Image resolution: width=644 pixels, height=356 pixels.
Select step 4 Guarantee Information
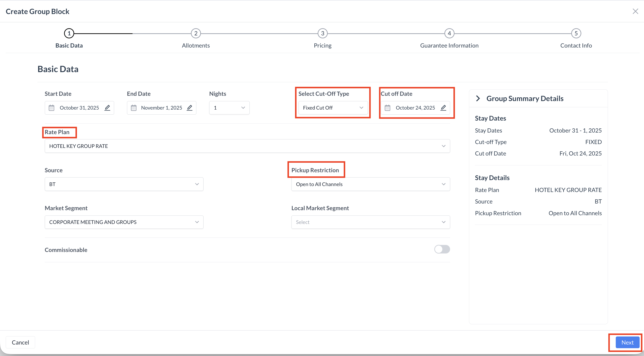449,34
